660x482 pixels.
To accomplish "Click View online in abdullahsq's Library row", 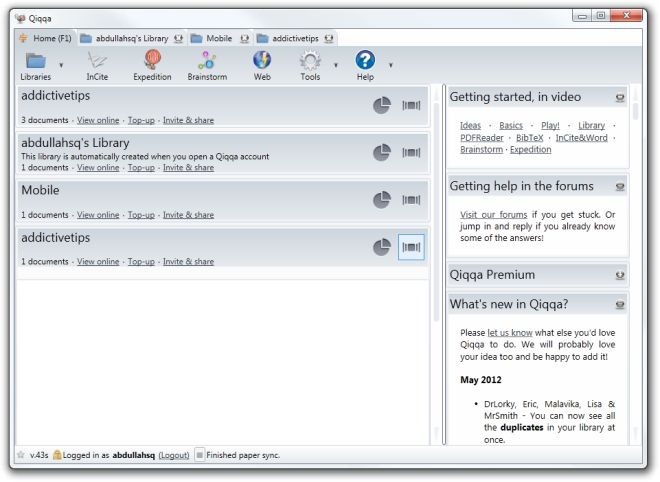I will 98,168.
